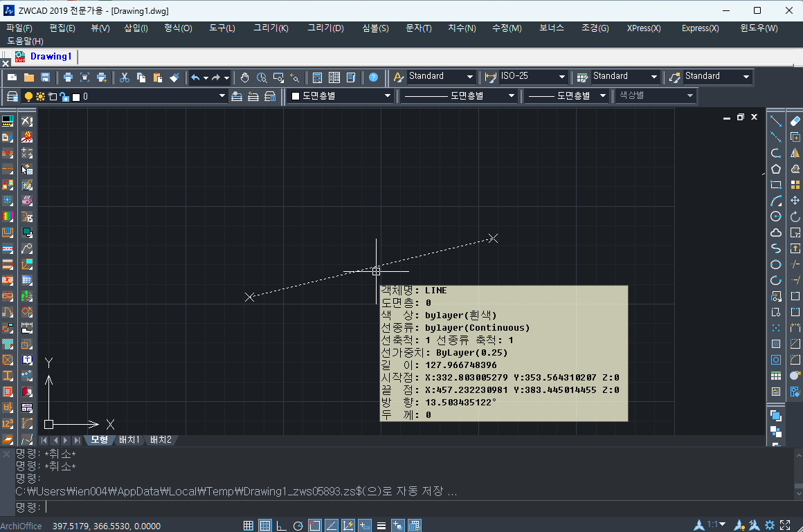Select the Polygon drawing tool
This screenshot has width=803, height=532.
click(776, 169)
